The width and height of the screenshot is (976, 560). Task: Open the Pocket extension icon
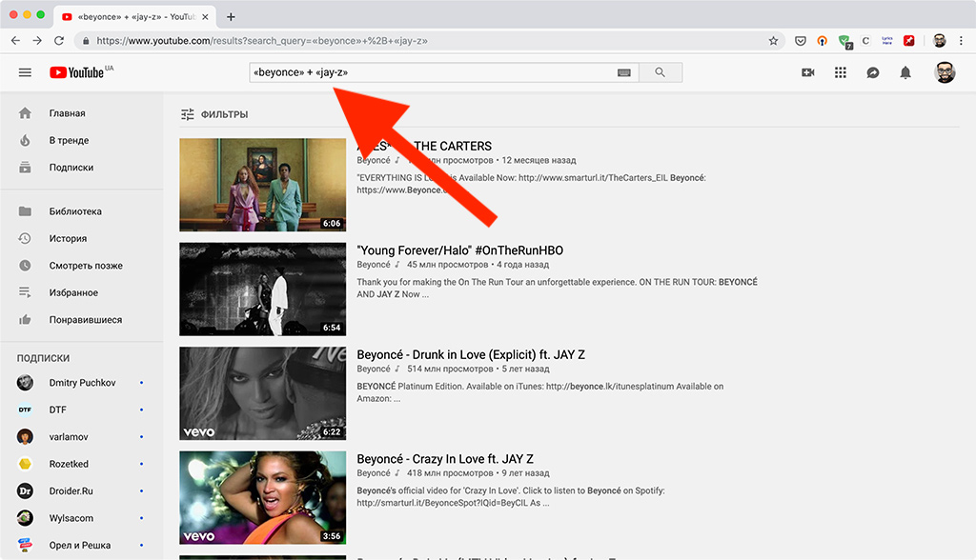point(801,40)
